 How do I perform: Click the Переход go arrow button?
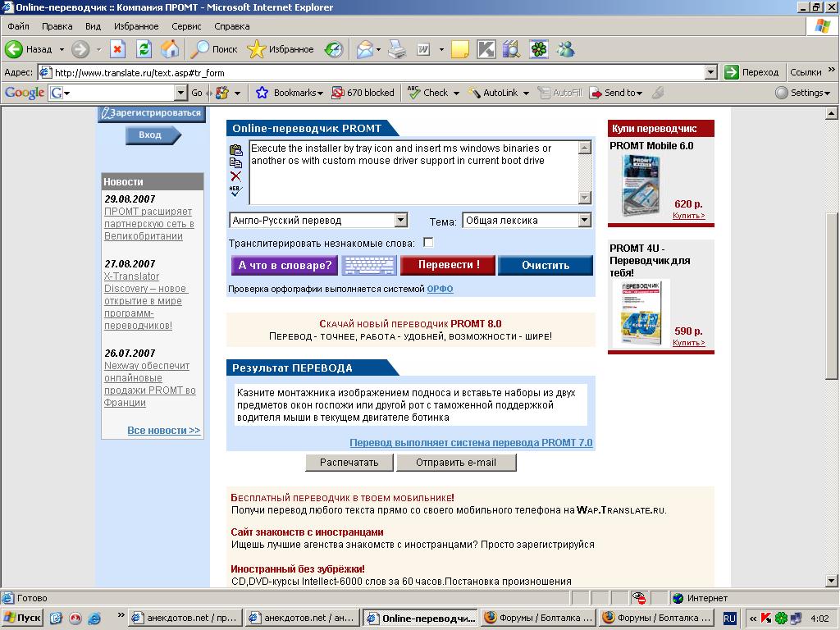coord(751,72)
